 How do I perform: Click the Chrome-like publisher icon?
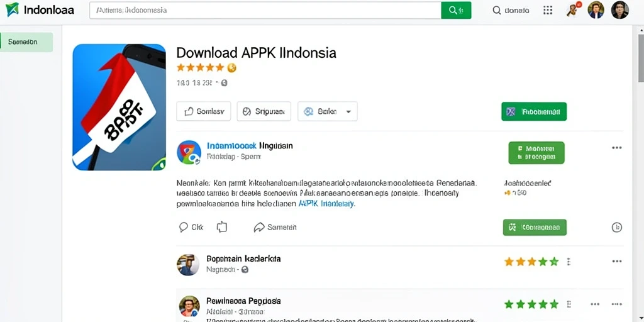click(x=189, y=152)
